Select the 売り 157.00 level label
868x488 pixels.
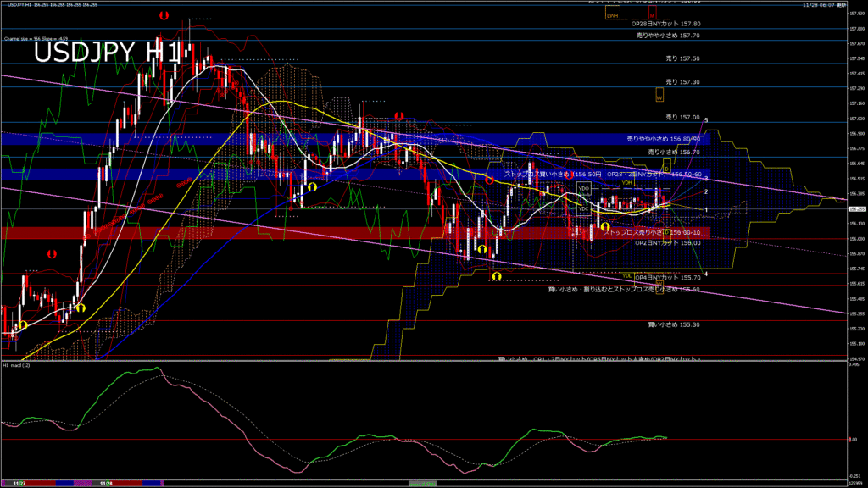click(x=682, y=117)
